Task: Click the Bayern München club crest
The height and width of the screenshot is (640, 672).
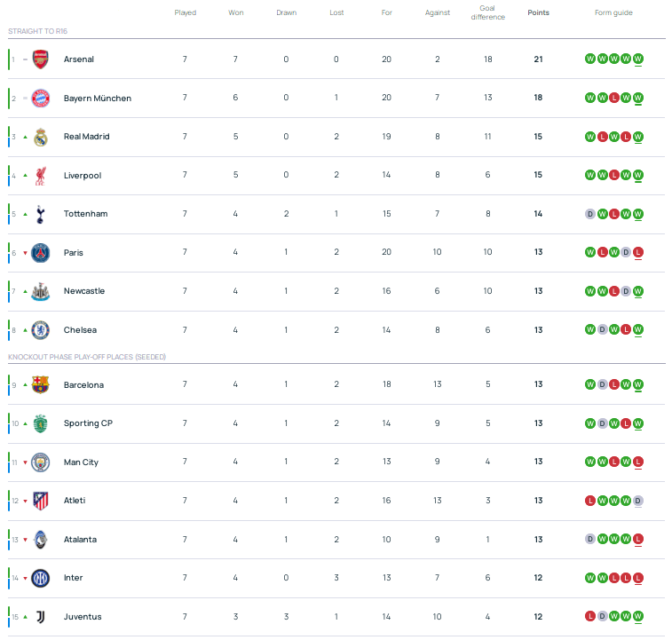Action: coord(40,98)
